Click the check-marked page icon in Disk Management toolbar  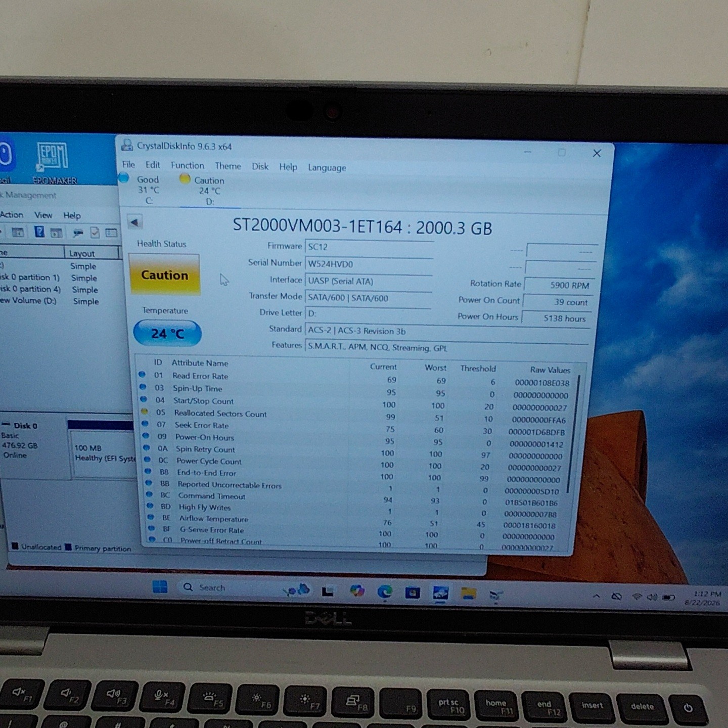tap(95, 232)
